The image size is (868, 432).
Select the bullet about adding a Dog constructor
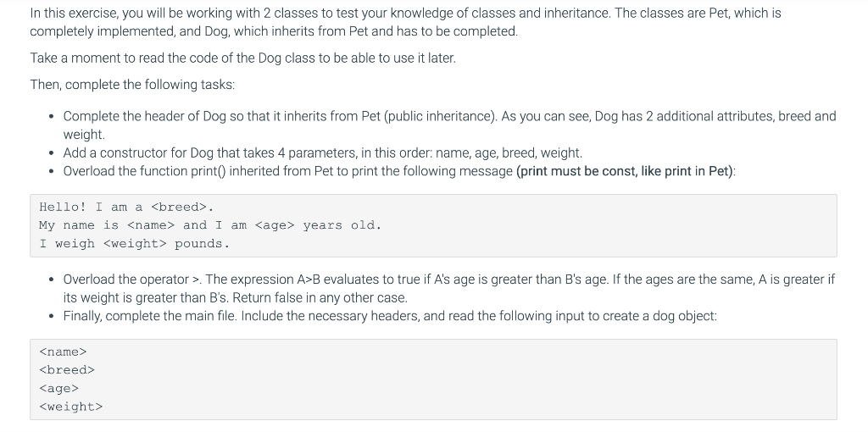[323, 152]
